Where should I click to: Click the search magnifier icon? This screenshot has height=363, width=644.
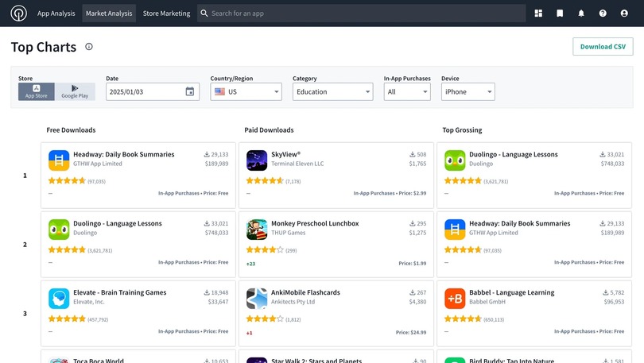point(204,14)
